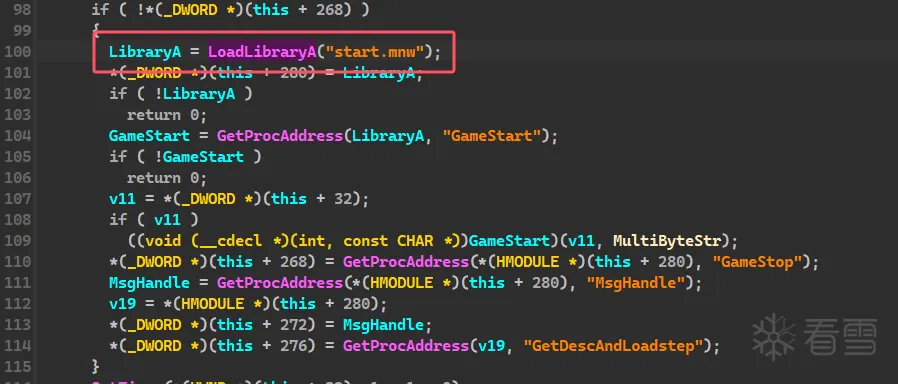Screen dimensions: 898x384
Task: Click GetProcAddress on line 114
Action: pyautogui.click(x=405, y=346)
